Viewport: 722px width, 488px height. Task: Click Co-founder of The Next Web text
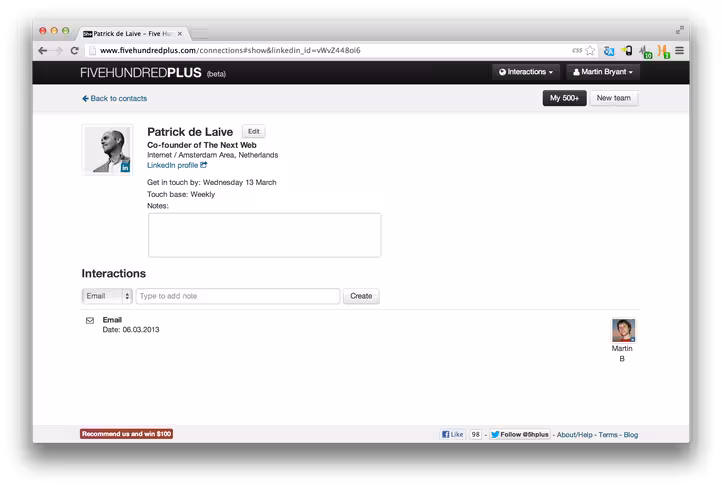[202, 145]
